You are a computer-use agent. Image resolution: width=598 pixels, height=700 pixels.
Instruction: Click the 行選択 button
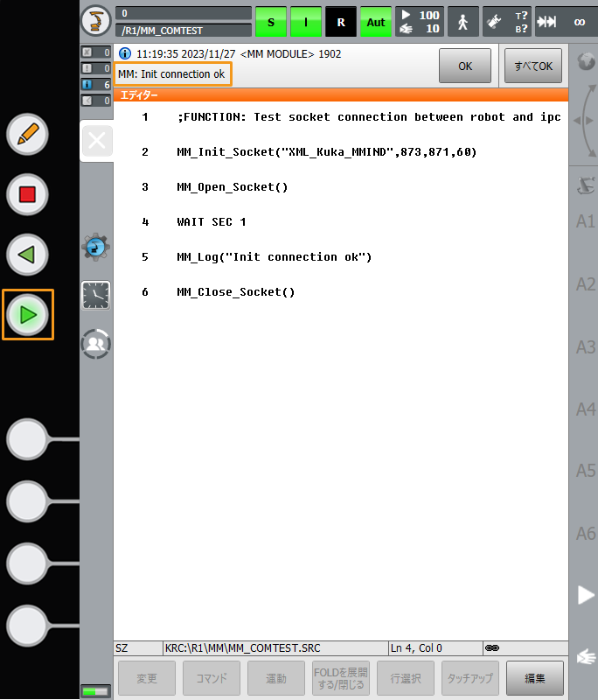click(x=406, y=678)
